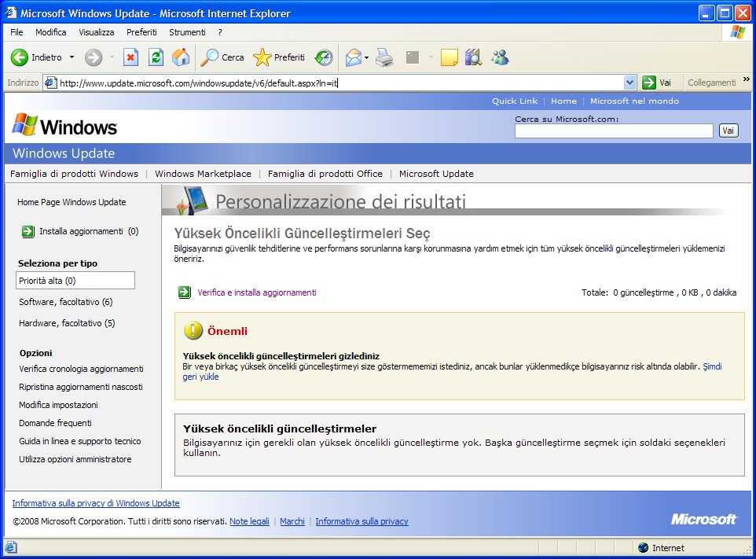Click the IE page icon in status bar
The height and width of the screenshot is (559, 756).
point(10,547)
